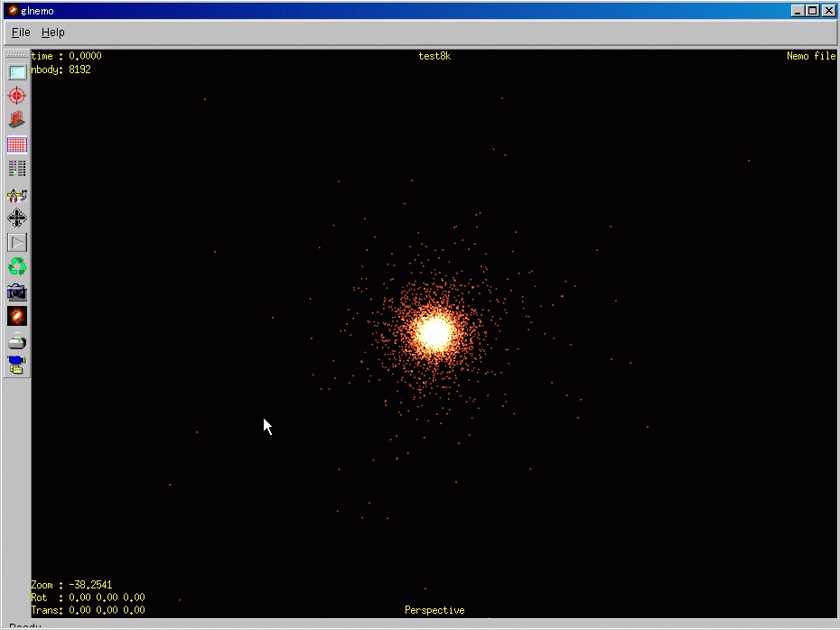The height and width of the screenshot is (630, 840).
Task: Take a screenshot with camera icon
Action: [17, 292]
